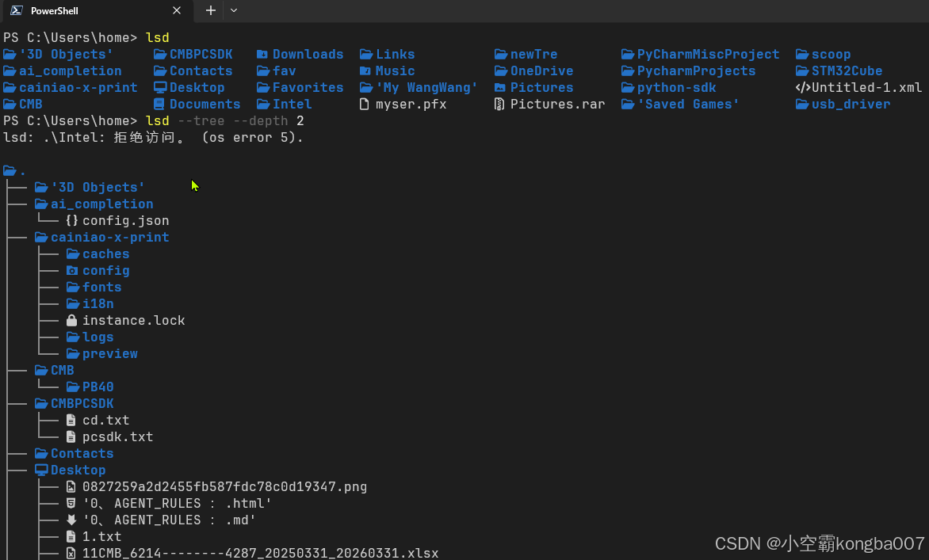
Task: Click the 'lsd --tree --depth 2' command
Action: point(224,120)
